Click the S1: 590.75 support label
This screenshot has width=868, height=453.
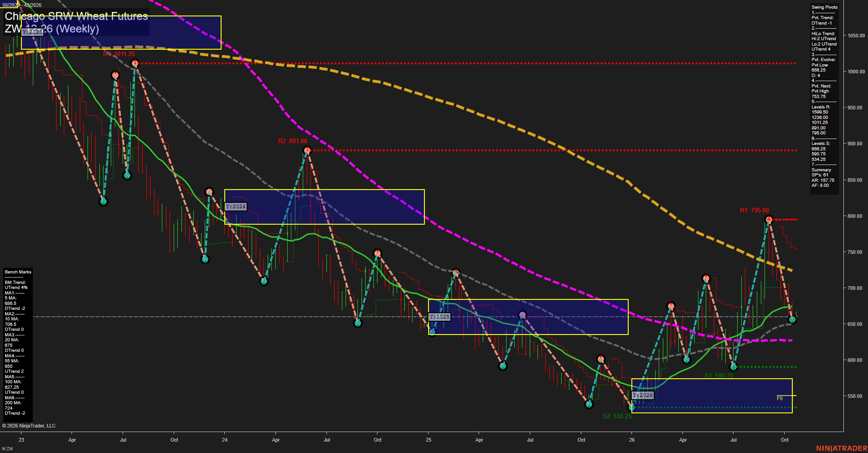(719, 376)
